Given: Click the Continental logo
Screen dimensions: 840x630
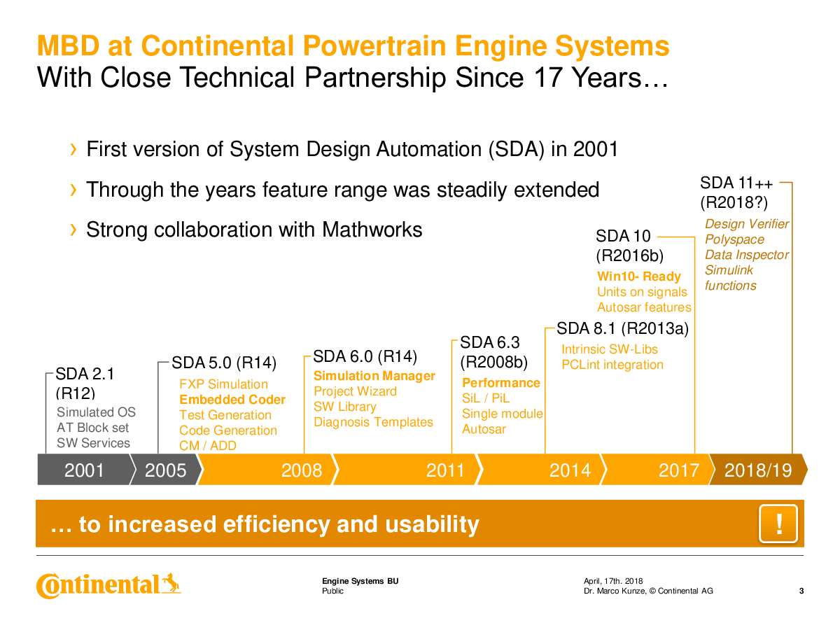Looking at the screenshot, I should coord(108,585).
